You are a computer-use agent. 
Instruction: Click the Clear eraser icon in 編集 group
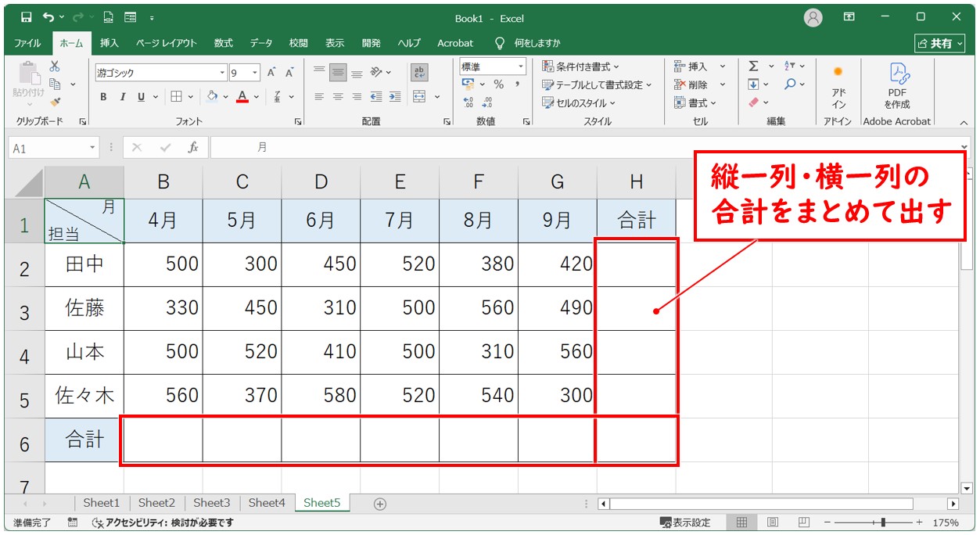tap(753, 102)
